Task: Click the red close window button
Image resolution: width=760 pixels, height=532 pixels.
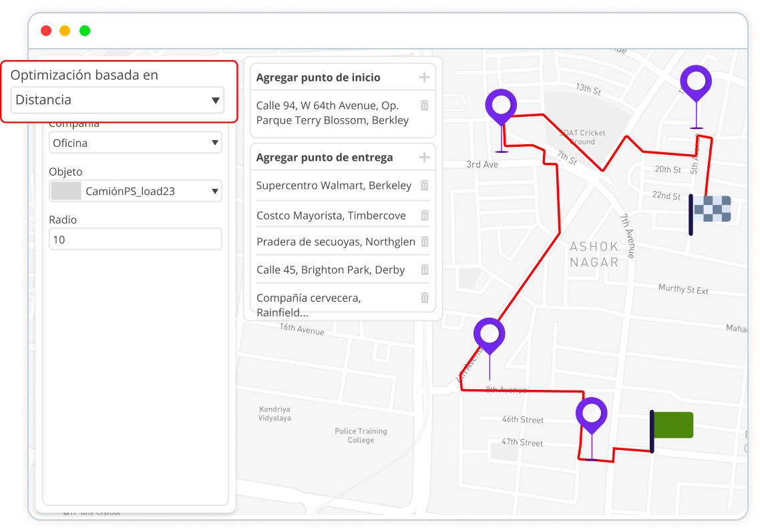Action: (46, 31)
